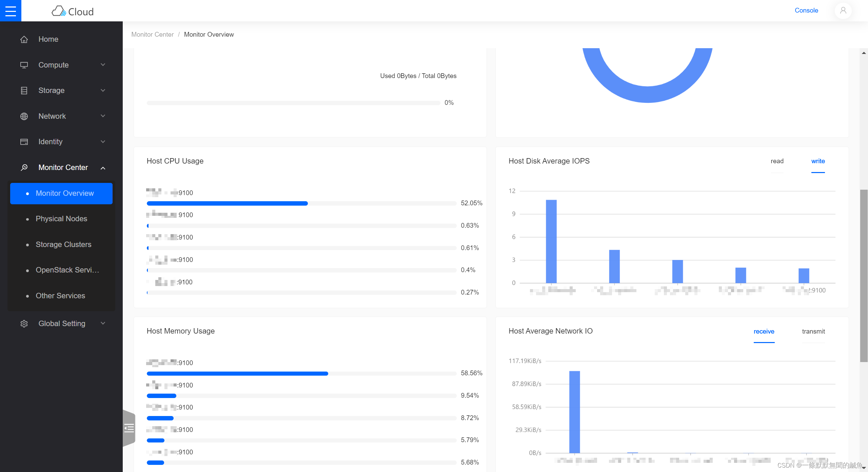Click the 0.27% CPU value
Image resolution: width=868 pixels, height=472 pixels.
point(470,292)
